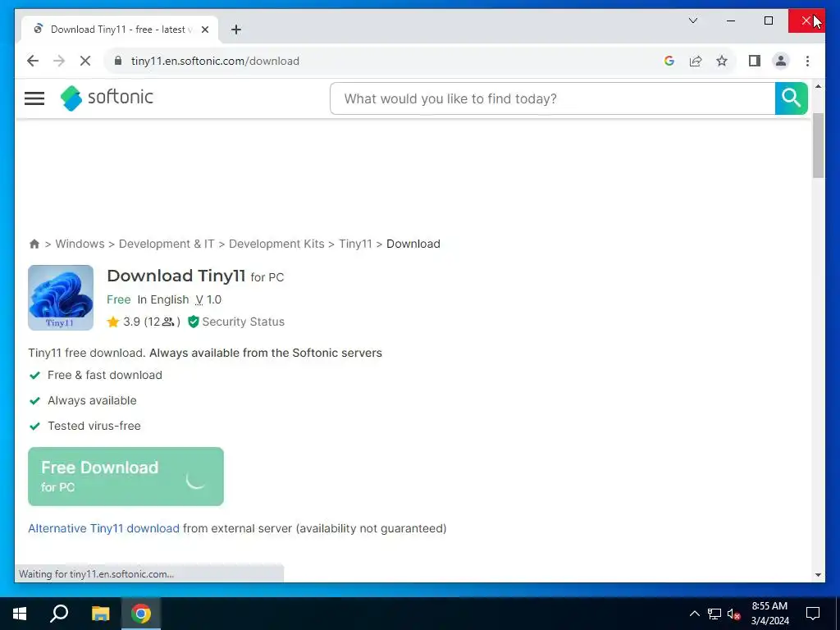The height and width of the screenshot is (630, 840).
Task: Click the Tiny11 app thumbnail
Action: click(61, 298)
